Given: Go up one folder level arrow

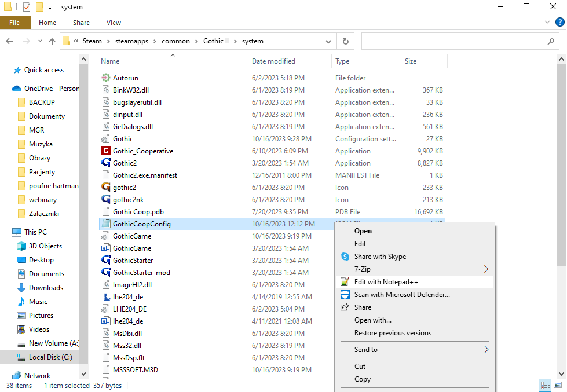Looking at the screenshot, I should pos(52,41).
